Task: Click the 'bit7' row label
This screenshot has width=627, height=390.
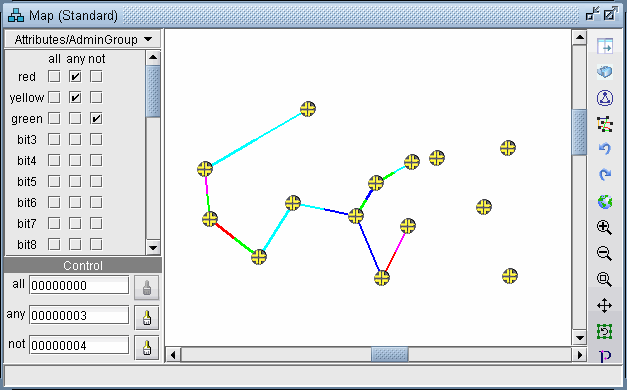Action: pyautogui.click(x=27, y=223)
